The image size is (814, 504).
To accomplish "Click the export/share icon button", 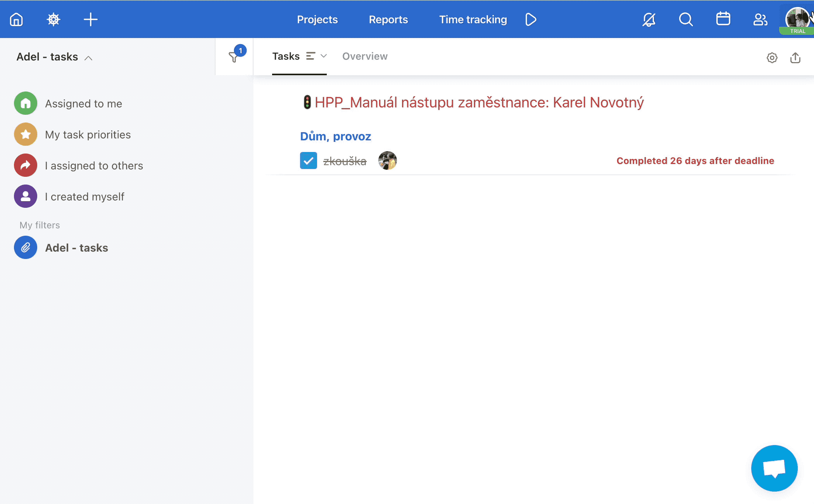I will 796,57.
